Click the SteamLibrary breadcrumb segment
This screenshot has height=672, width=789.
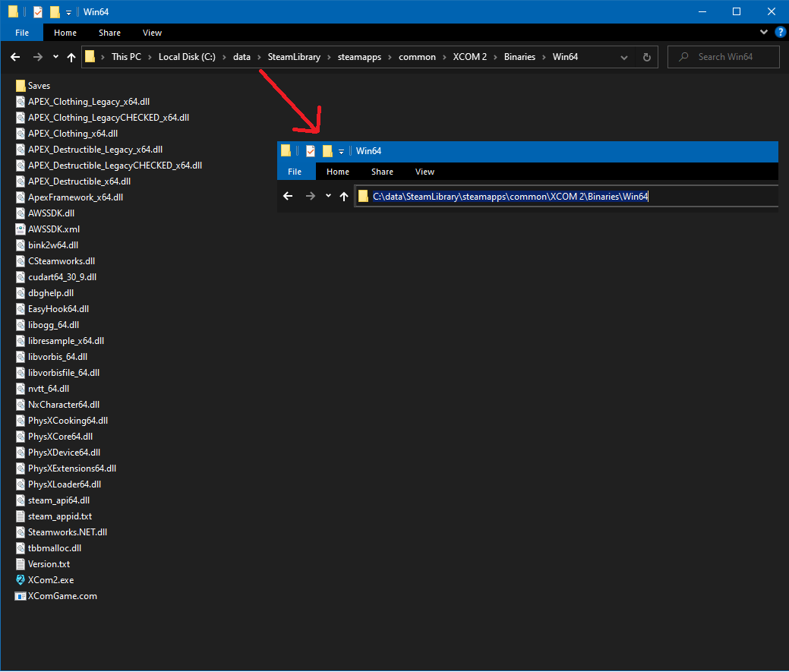coord(294,57)
